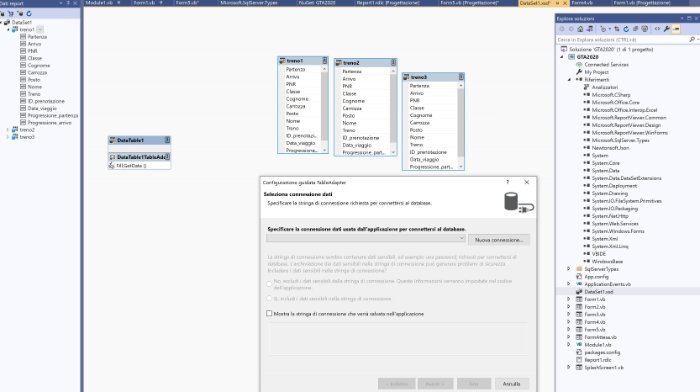
Task: Collapse the treno2 table chevron in designer
Action: 393,63
